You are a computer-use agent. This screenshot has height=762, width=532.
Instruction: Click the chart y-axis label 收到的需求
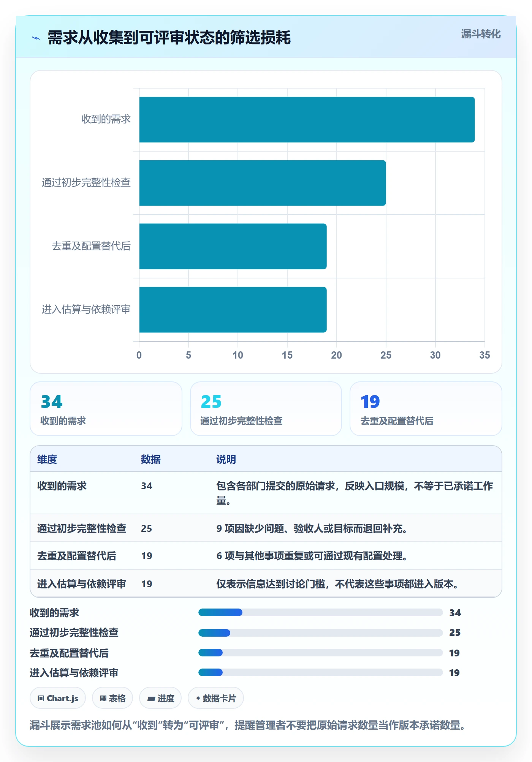[106, 119]
